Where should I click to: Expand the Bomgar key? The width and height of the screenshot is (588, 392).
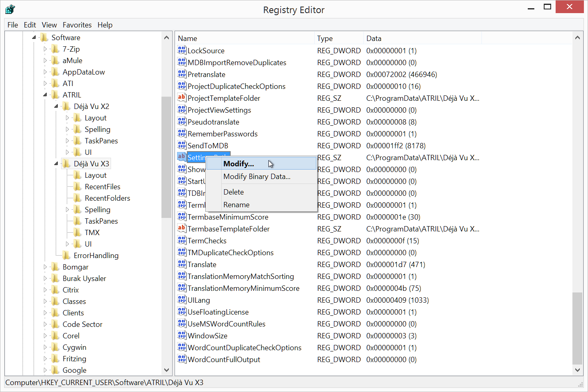(x=45, y=267)
